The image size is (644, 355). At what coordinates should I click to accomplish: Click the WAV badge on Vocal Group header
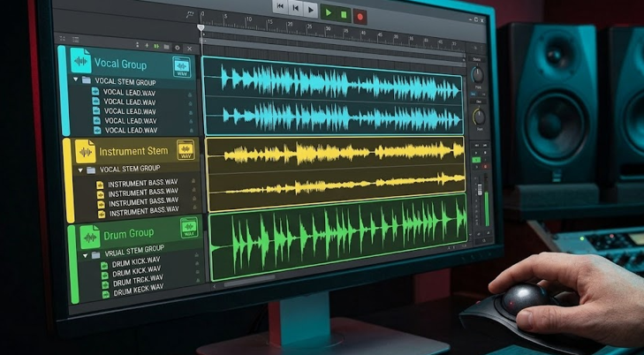coord(181,67)
